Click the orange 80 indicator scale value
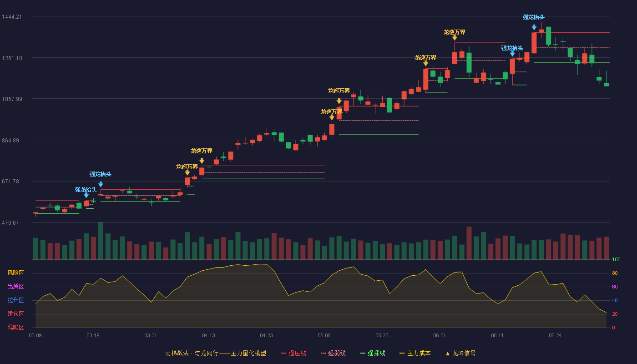The width and height of the screenshot is (637, 364). click(x=615, y=273)
